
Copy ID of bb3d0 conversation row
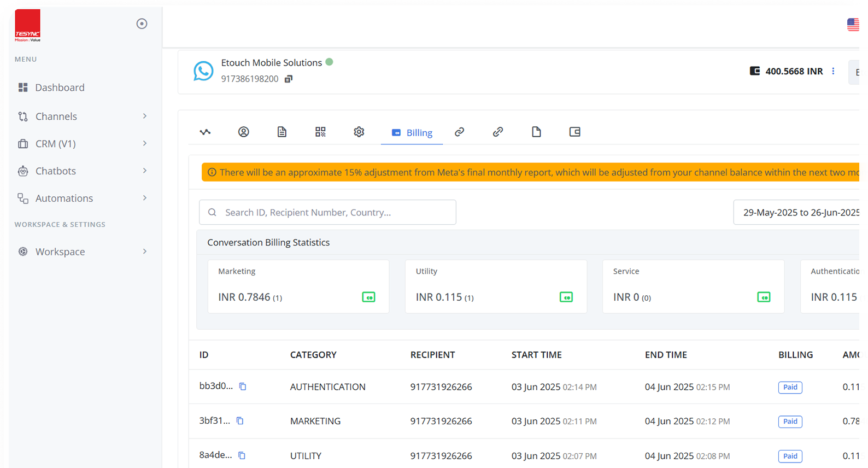[243, 387]
